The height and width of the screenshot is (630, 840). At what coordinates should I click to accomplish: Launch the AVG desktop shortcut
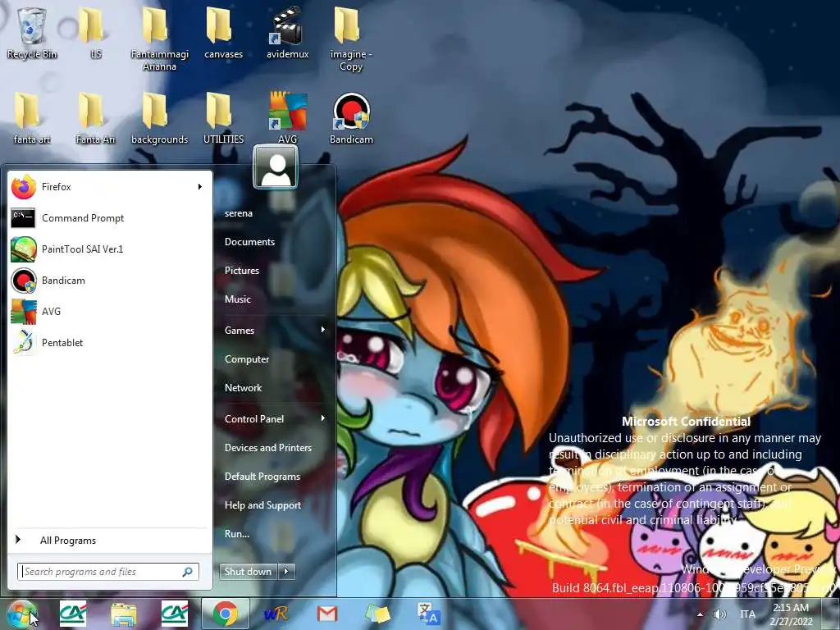click(x=287, y=118)
